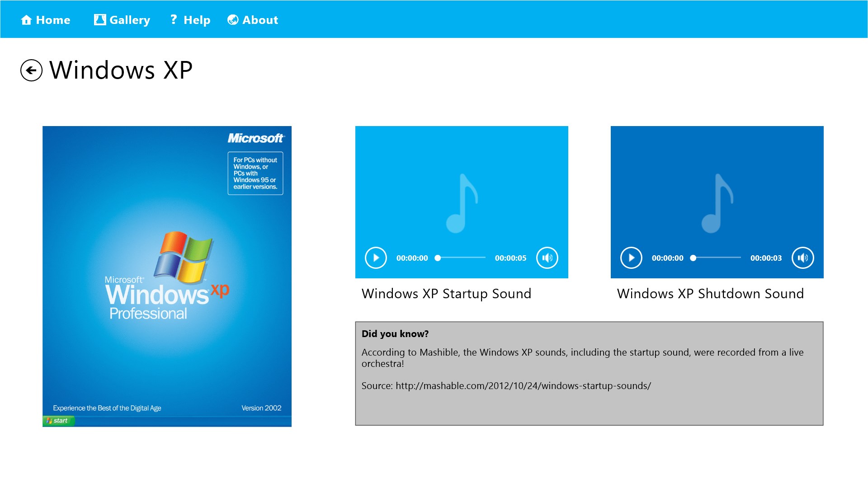Click the back arrow beside Windows XP title
The width and height of the screenshot is (868, 488).
point(31,70)
